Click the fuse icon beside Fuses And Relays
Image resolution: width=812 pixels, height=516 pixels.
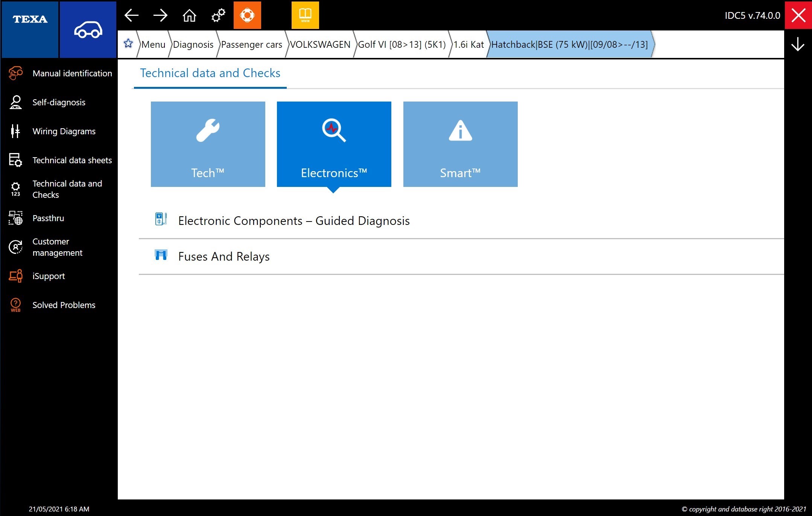tap(161, 255)
